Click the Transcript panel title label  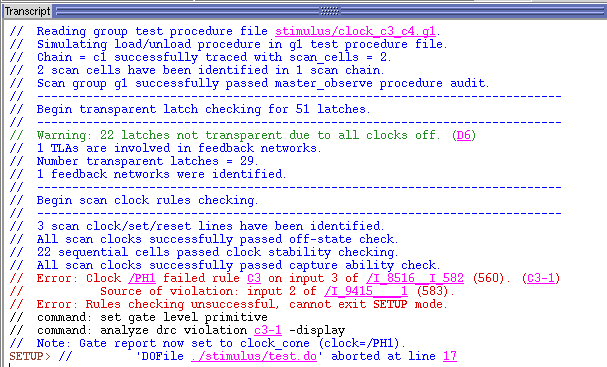pyautogui.click(x=27, y=11)
